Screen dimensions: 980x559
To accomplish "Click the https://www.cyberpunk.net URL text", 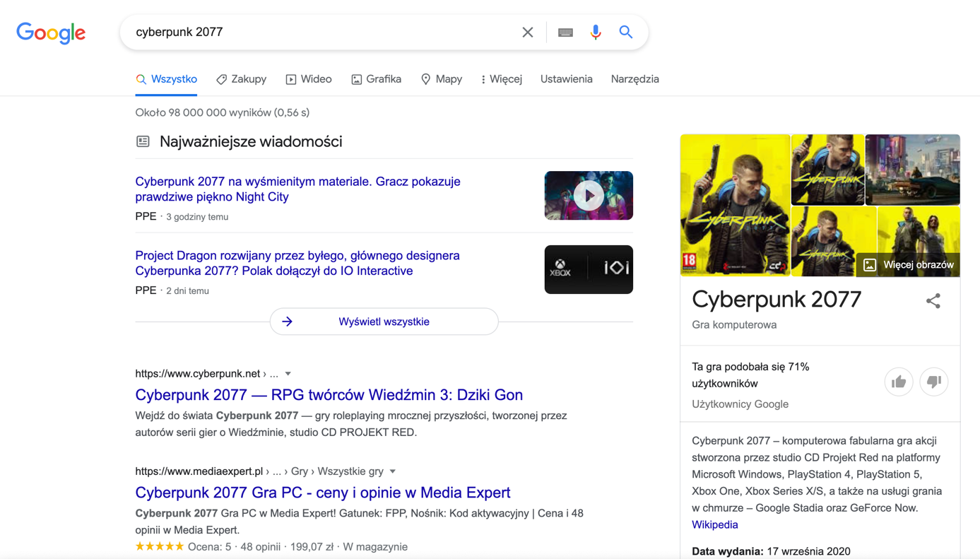I will click(198, 374).
